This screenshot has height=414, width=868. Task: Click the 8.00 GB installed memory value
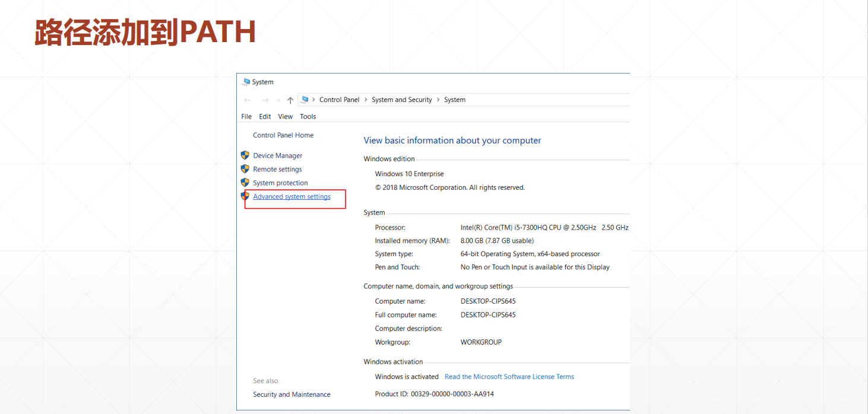(497, 241)
